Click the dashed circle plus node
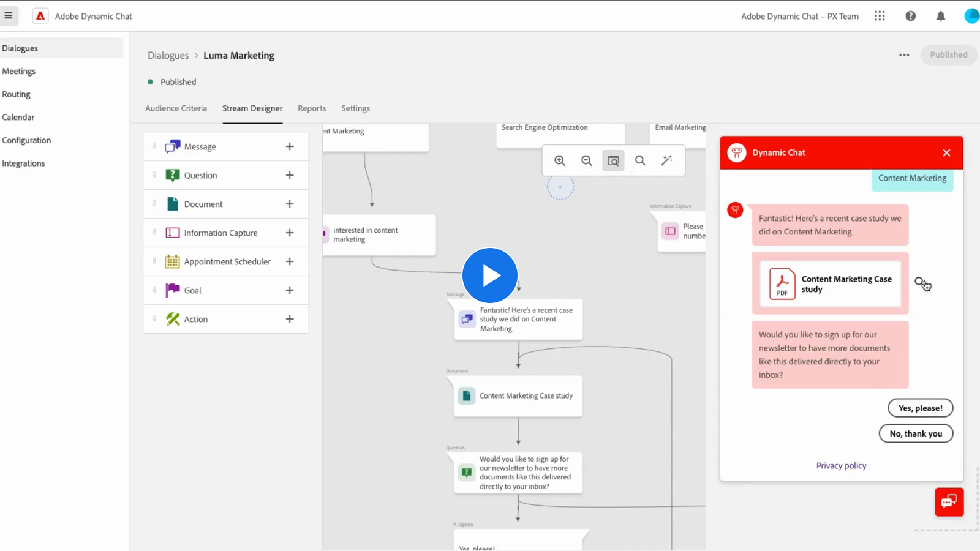Screen dimensions: 980x551 click(560, 187)
